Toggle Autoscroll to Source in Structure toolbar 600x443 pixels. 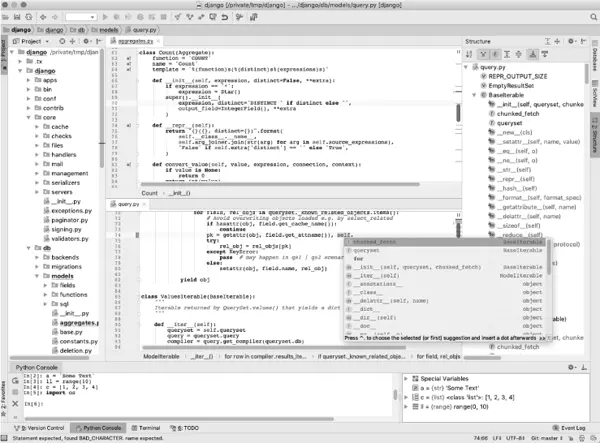point(532,54)
